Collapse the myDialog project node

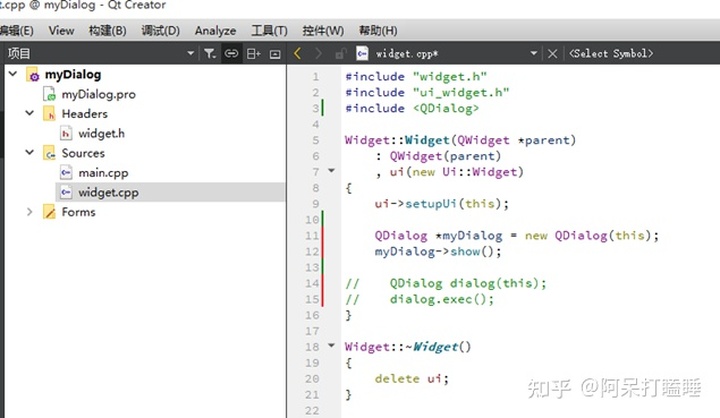click(13, 73)
